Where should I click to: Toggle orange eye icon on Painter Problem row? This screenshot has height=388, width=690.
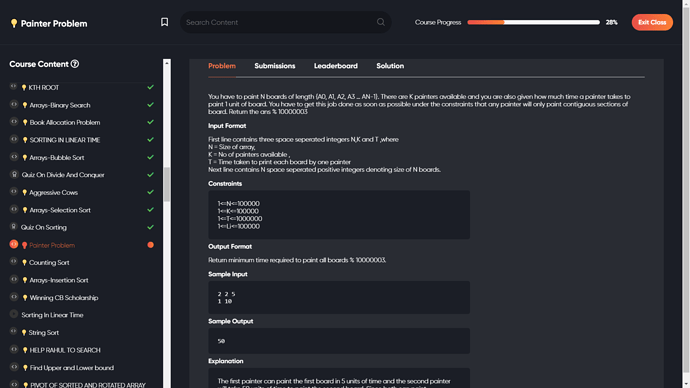pyautogui.click(x=14, y=244)
